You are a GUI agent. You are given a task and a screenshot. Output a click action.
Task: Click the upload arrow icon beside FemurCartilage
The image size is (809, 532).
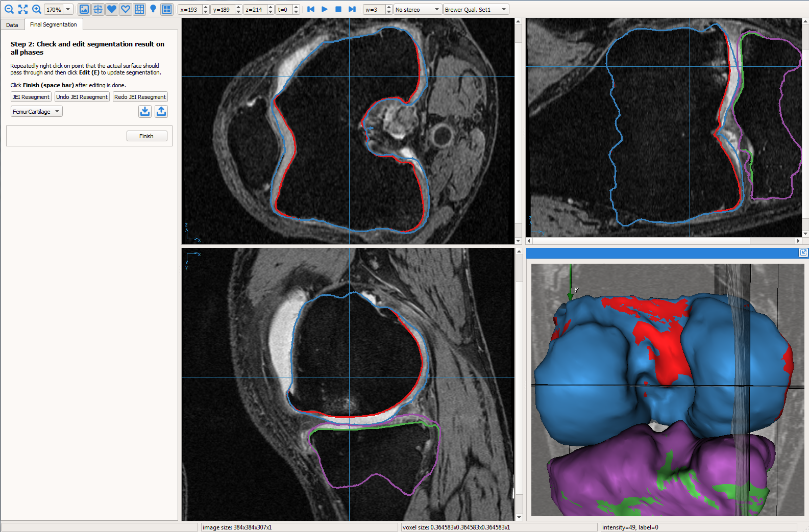(x=161, y=111)
